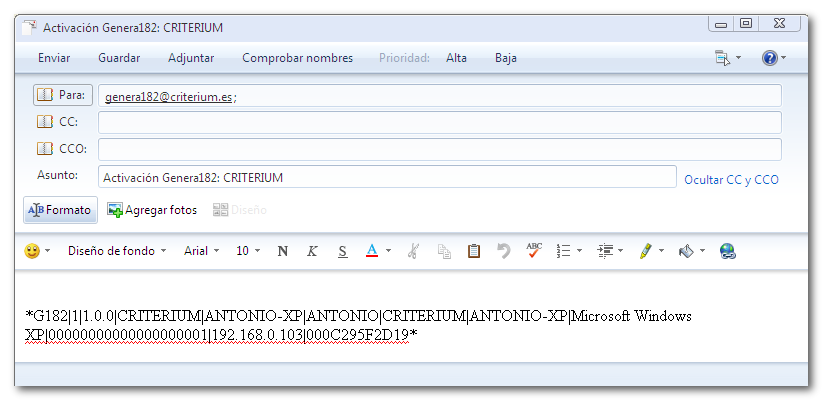Close the message window
The image size is (822, 400).
(780, 24)
